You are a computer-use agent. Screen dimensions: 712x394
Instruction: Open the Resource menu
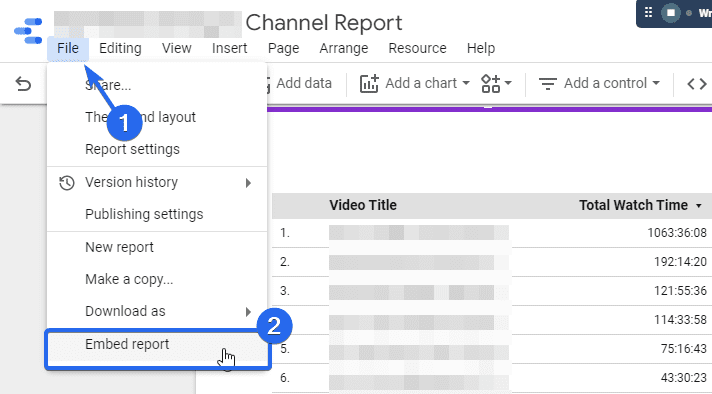click(417, 48)
